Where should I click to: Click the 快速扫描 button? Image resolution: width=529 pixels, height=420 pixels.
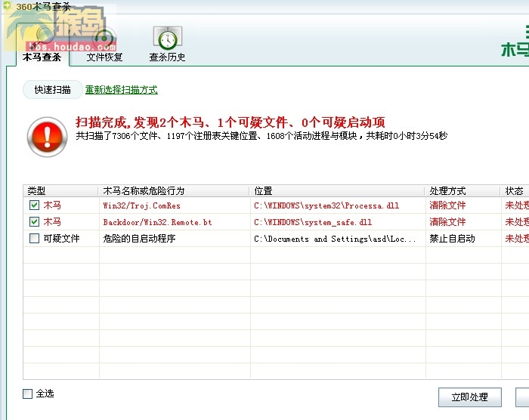tap(53, 89)
